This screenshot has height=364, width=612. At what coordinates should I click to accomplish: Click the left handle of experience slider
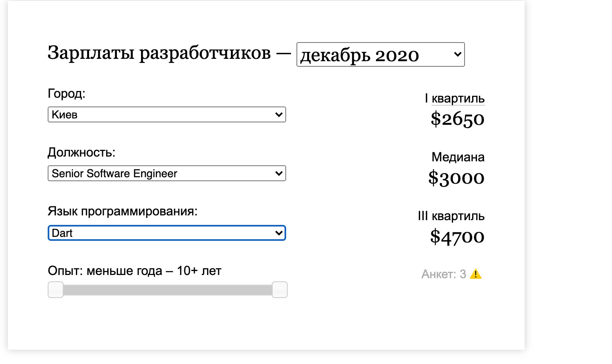click(56, 290)
